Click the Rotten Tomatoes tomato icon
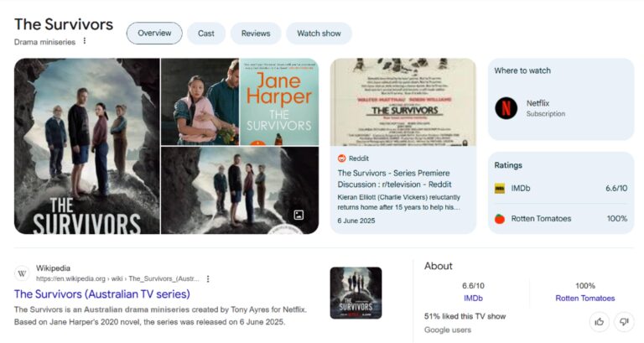 (500, 219)
